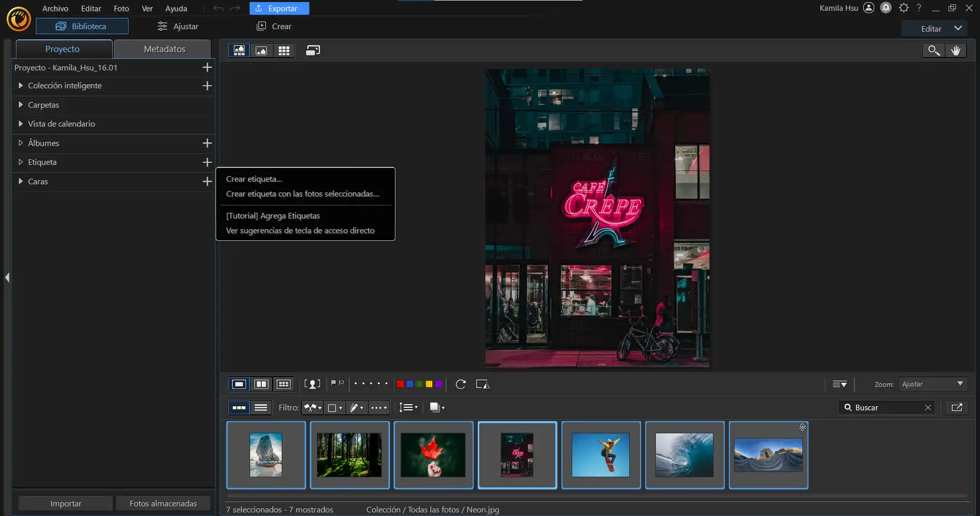This screenshot has width=980, height=516.
Task: Open the notifications bell icon
Action: pyautogui.click(x=886, y=8)
